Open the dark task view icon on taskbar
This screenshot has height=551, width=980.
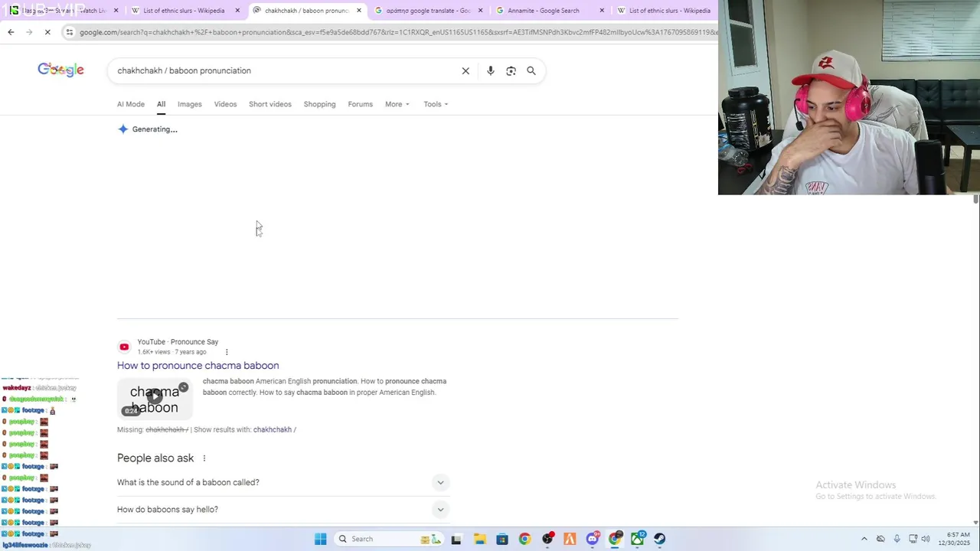point(456,539)
